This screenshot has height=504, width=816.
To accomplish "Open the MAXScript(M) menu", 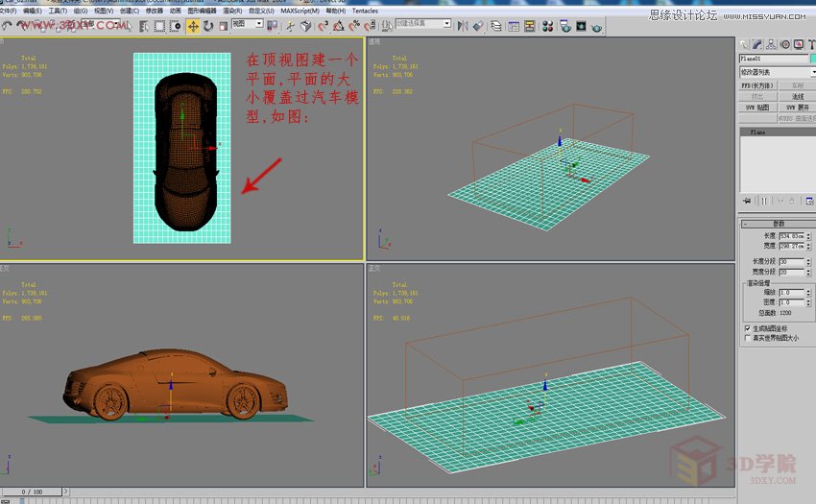I will click(x=300, y=11).
